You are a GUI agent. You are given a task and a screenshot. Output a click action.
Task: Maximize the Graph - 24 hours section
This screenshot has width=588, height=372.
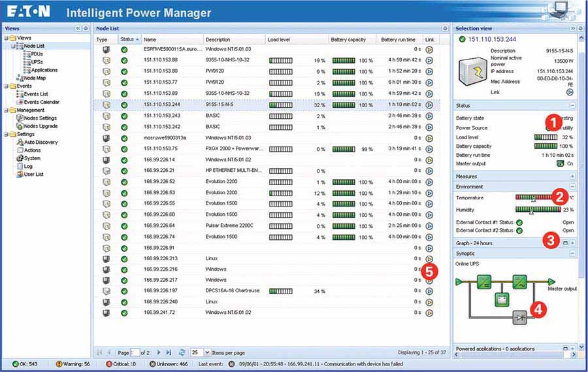(x=566, y=243)
